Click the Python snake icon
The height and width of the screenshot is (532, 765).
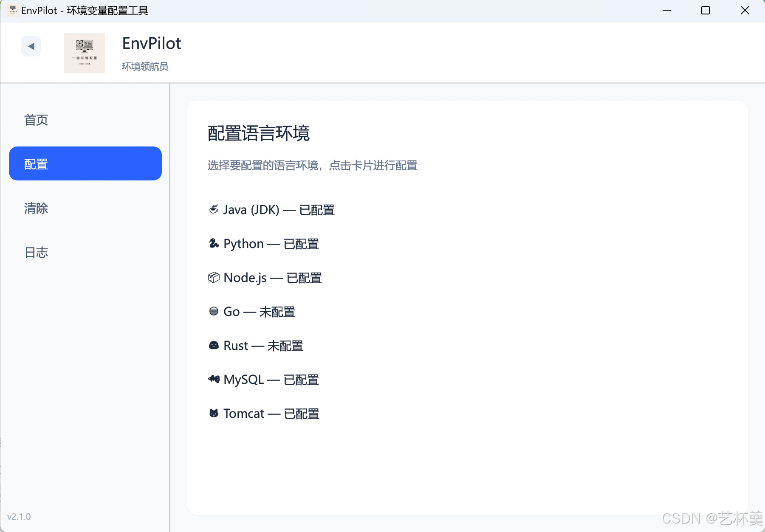214,243
